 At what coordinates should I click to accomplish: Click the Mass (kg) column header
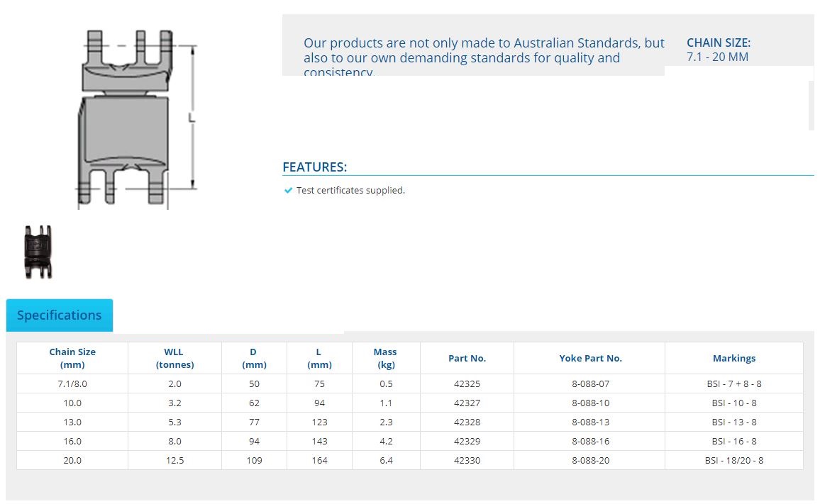[x=386, y=358]
